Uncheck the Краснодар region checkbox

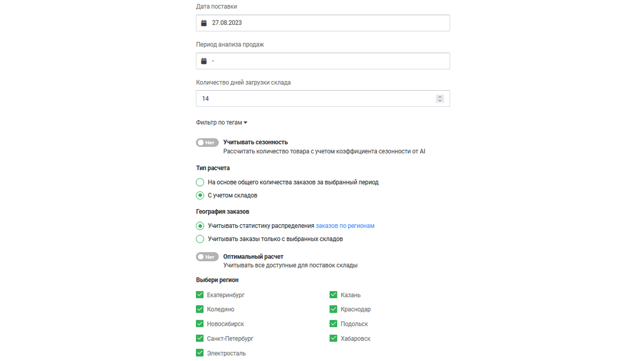point(333,309)
